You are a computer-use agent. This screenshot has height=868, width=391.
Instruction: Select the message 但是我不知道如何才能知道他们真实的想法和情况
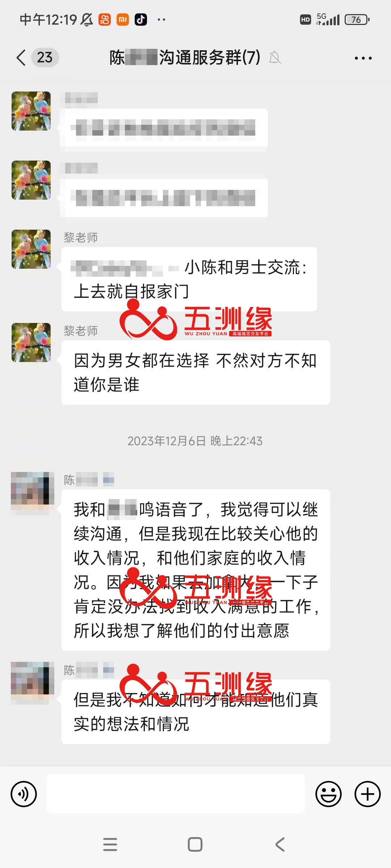[x=196, y=712]
